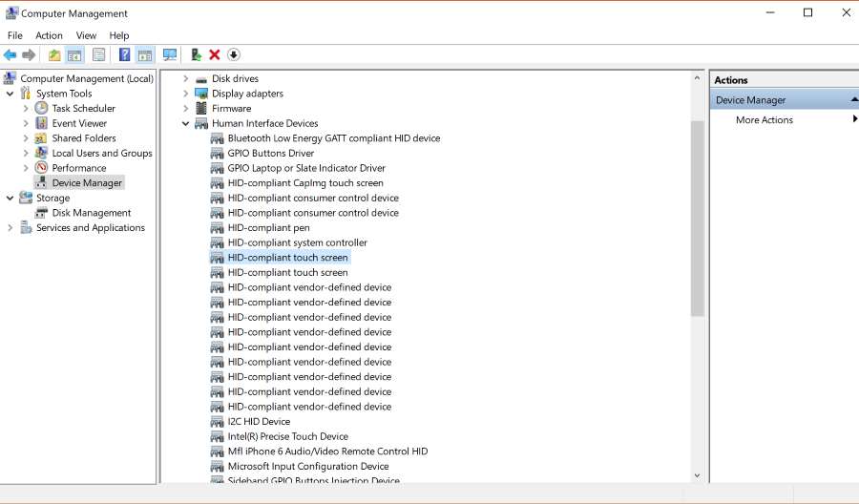Select GPIO Buttons Driver
This screenshot has width=859, height=504.
pyautogui.click(x=271, y=153)
